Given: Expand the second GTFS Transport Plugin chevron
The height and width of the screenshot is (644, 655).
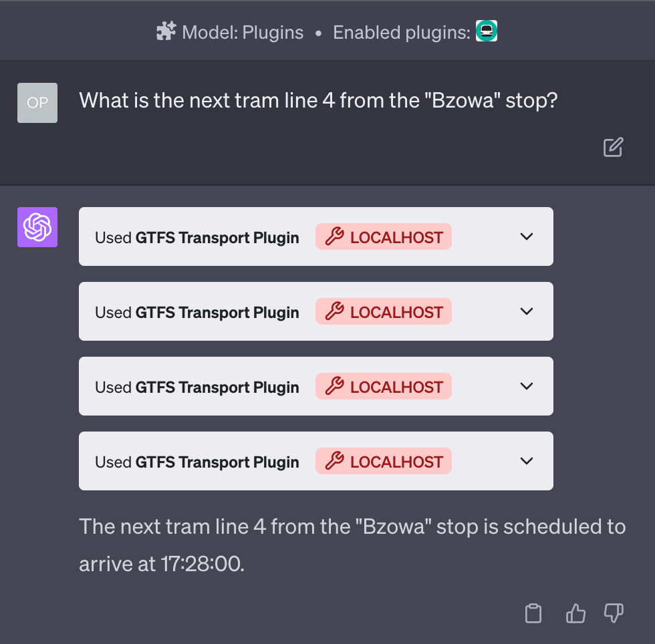Looking at the screenshot, I should (x=527, y=311).
